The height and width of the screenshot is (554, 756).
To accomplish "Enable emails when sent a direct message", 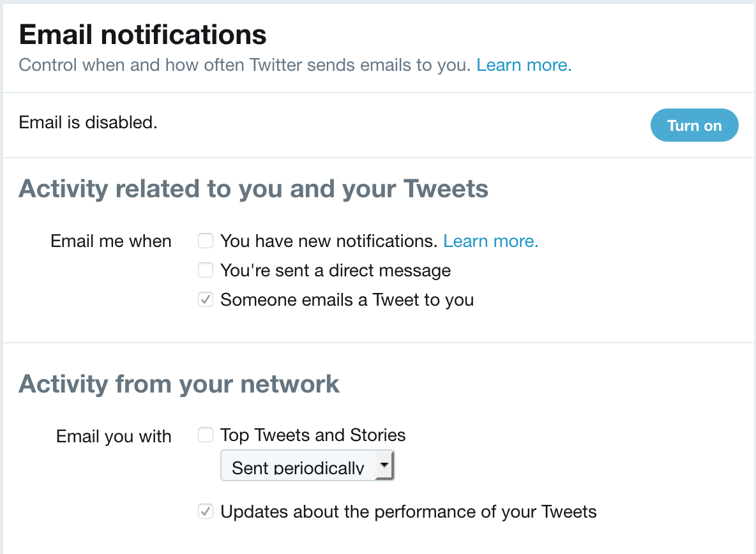I will 205,270.
